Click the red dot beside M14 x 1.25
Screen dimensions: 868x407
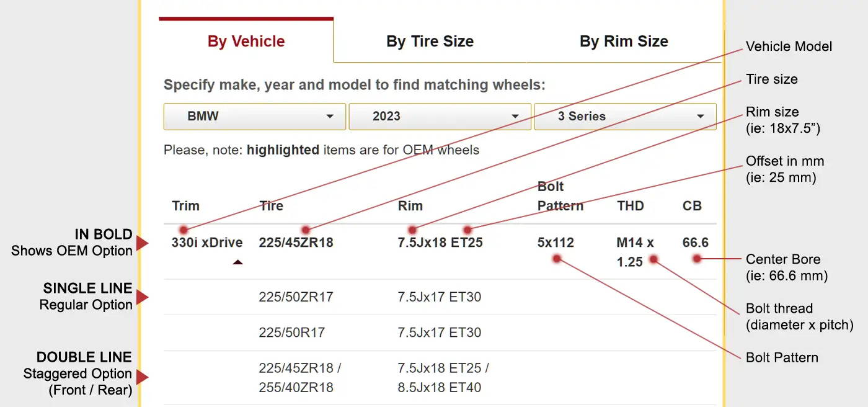653,259
